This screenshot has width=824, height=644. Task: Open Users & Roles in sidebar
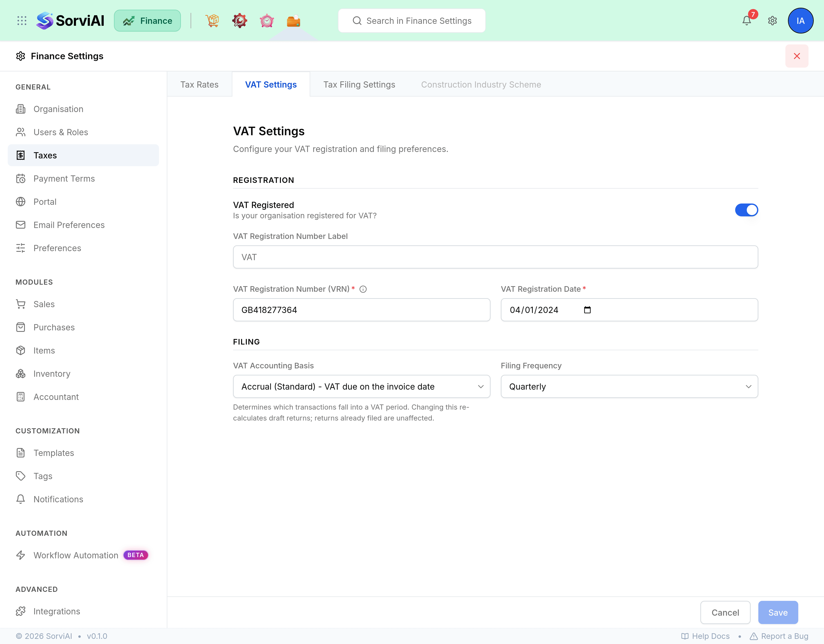point(83,132)
